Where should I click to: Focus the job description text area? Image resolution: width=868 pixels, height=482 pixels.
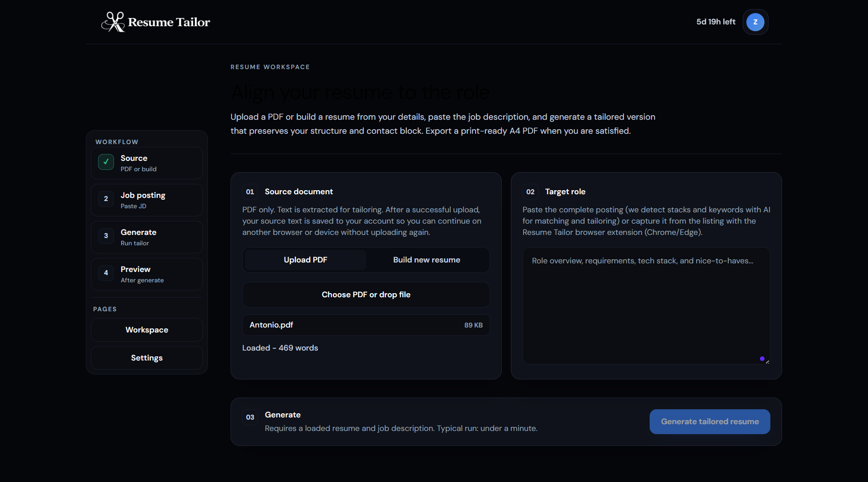click(x=646, y=306)
